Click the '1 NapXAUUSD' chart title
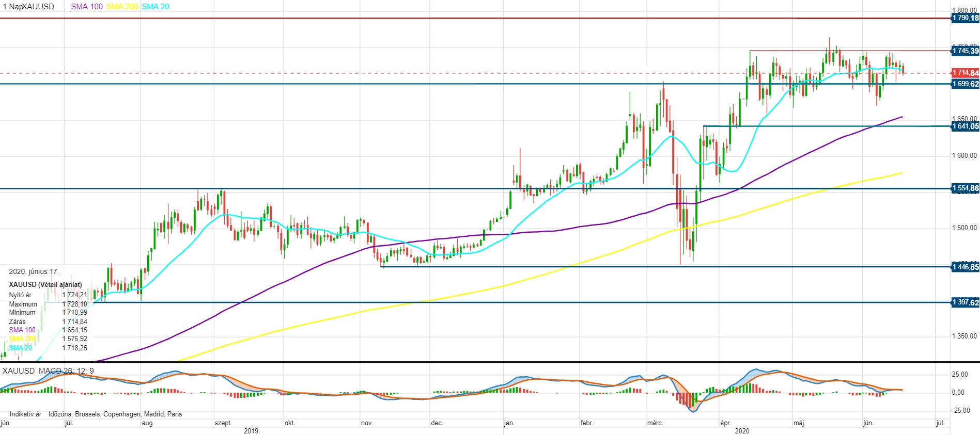 [28, 7]
